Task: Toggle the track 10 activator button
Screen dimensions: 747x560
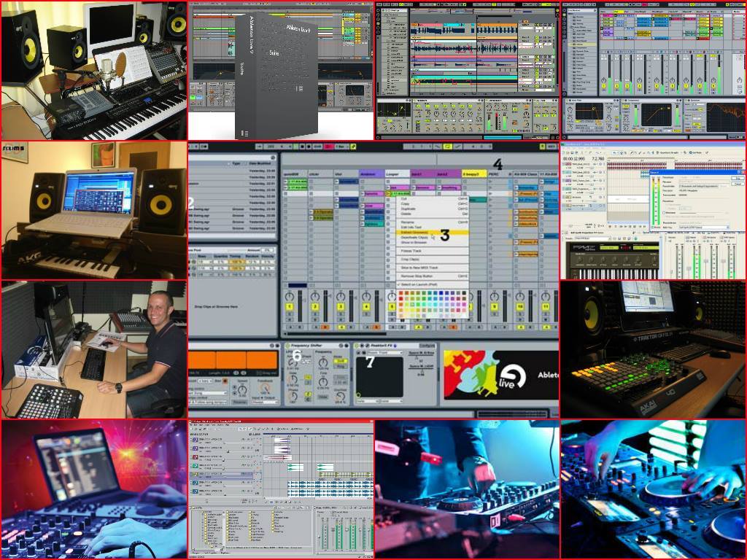Action: pyautogui.click(x=520, y=307)
